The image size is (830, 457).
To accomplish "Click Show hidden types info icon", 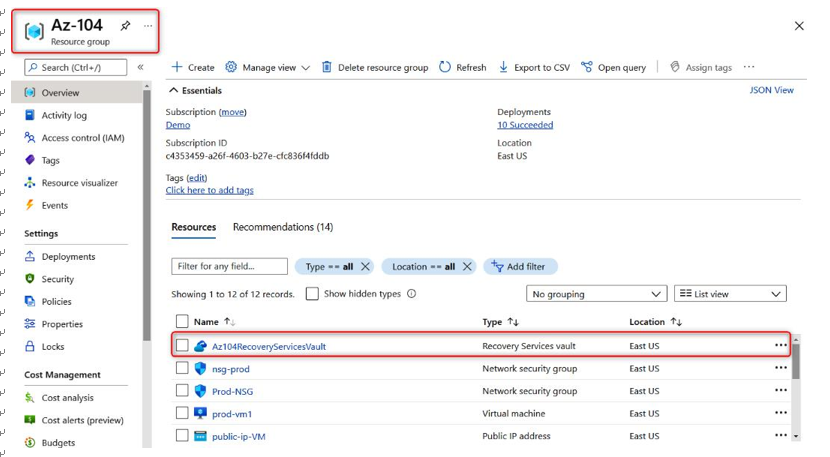I will coord(411,293).
